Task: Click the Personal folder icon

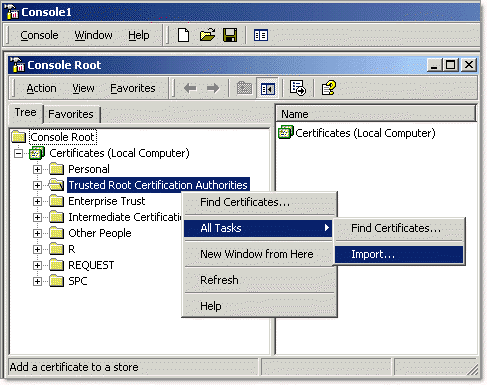Action: (57, 169)
